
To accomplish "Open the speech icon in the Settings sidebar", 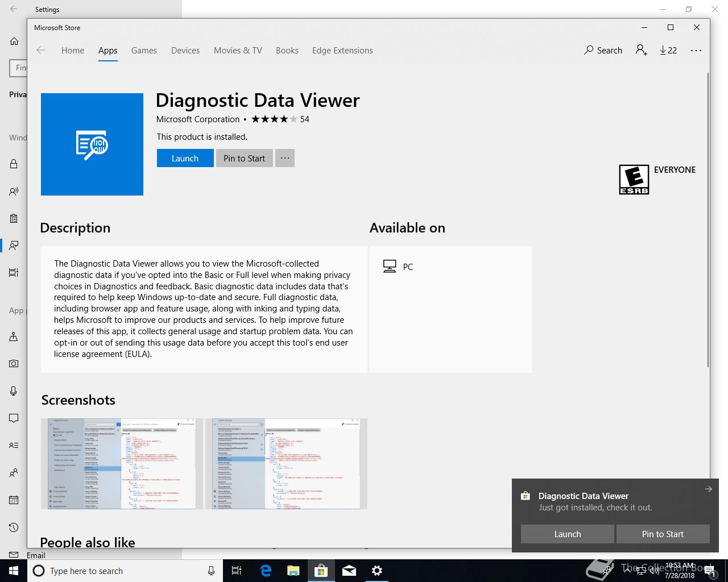I will coord(14,192).
